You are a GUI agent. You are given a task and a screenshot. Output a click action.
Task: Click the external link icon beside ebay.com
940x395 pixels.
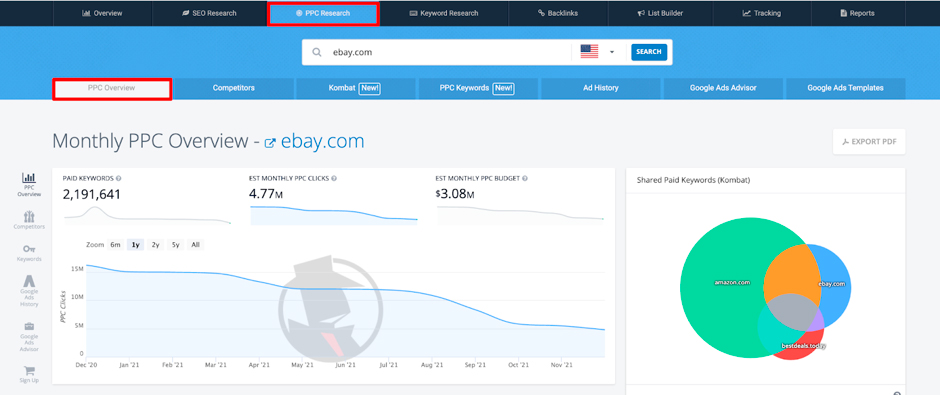270,143
